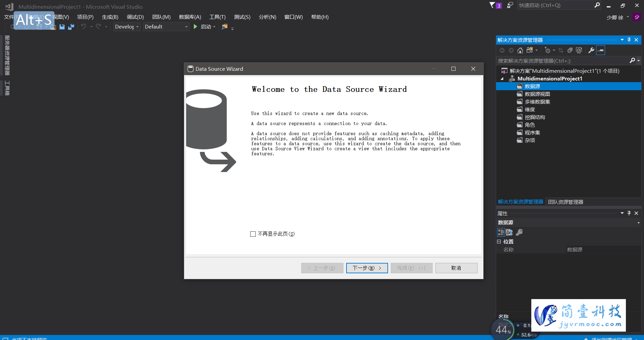Click the Alphabetical sort icon in Properties panel
Image resolution: width=644 pixels, height=340 pixels.
509,232
